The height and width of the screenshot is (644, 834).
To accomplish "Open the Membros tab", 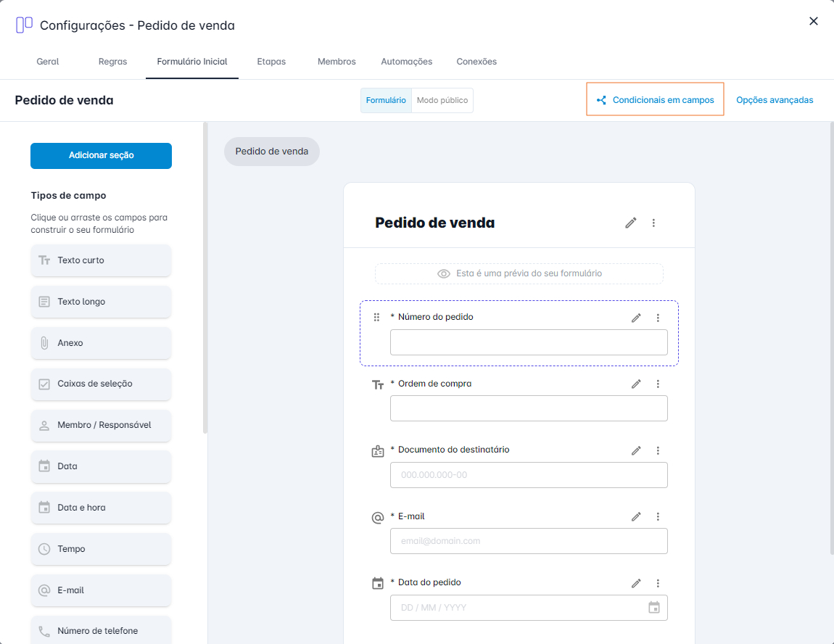I will click(337, 62).
